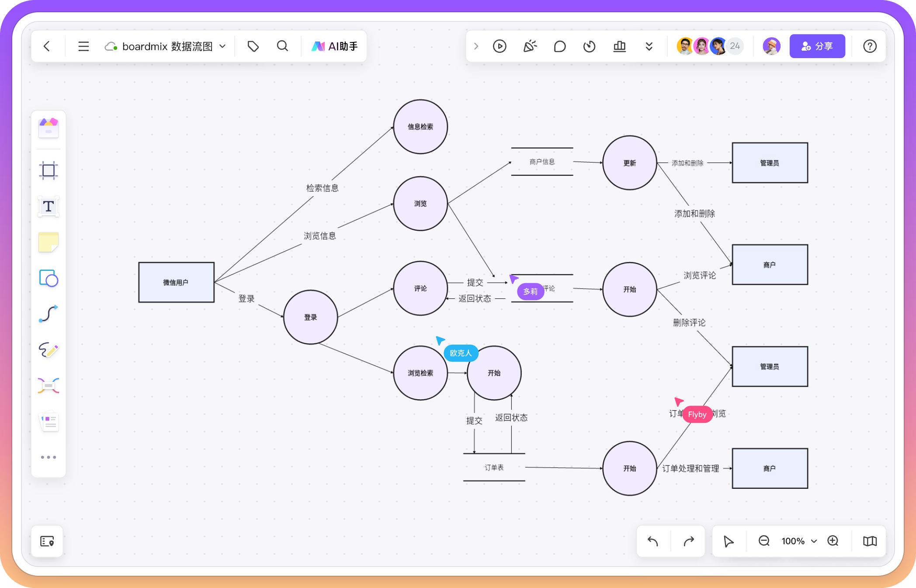Viewport: 916px width, 588px height.
Task: Open the minimap icon
Action: point(870,541)
